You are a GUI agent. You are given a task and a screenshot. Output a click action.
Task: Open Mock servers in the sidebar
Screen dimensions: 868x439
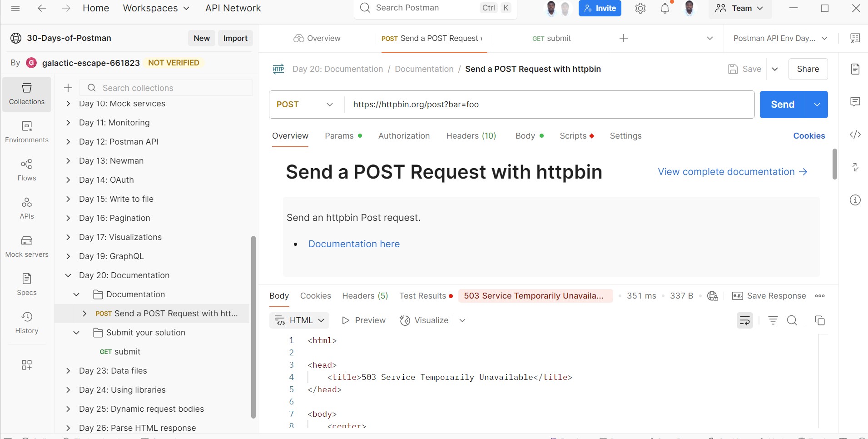tap(27, 247)
